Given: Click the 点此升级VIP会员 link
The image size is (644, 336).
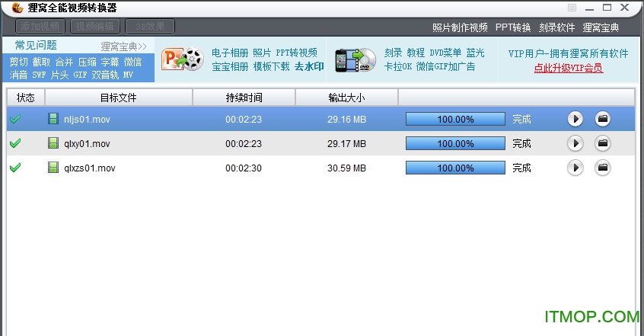Looking at the screenshot, I should coord(568,68).
